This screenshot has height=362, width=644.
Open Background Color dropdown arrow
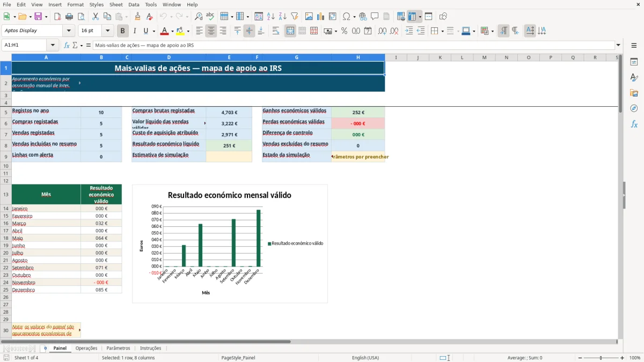[187, 31]
